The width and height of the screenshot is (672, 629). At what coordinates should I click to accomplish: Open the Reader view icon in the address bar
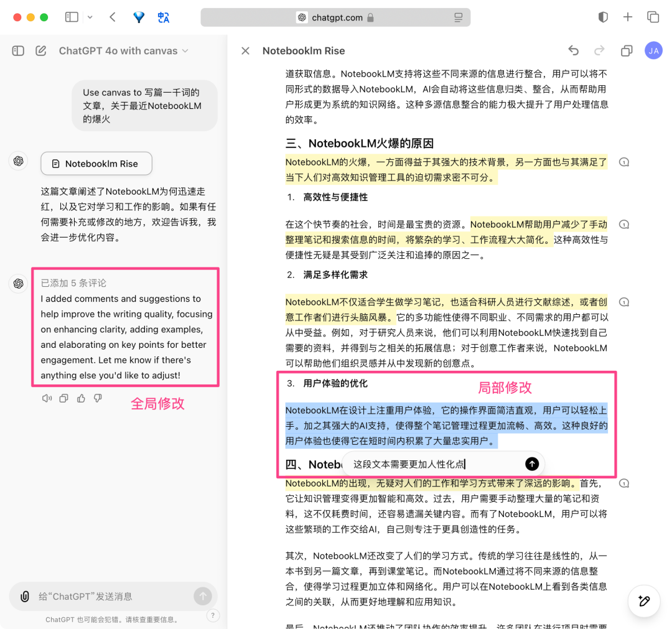(458, 17)
